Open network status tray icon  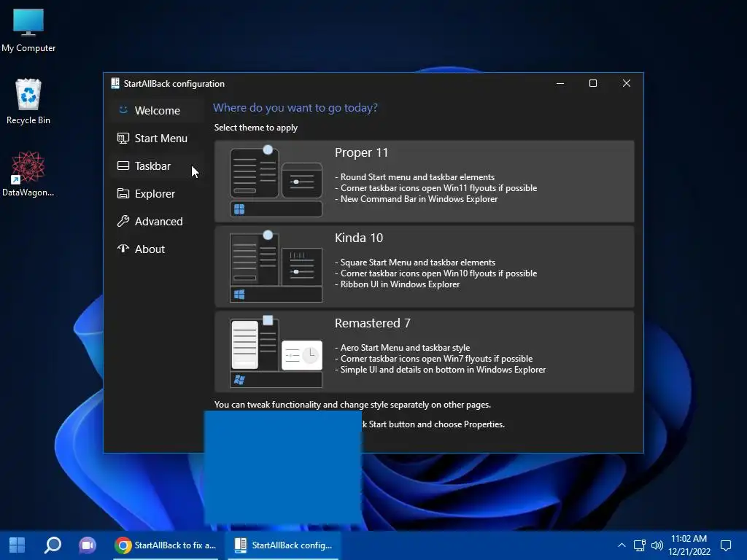pyautogui.click(x=639, y=545)
